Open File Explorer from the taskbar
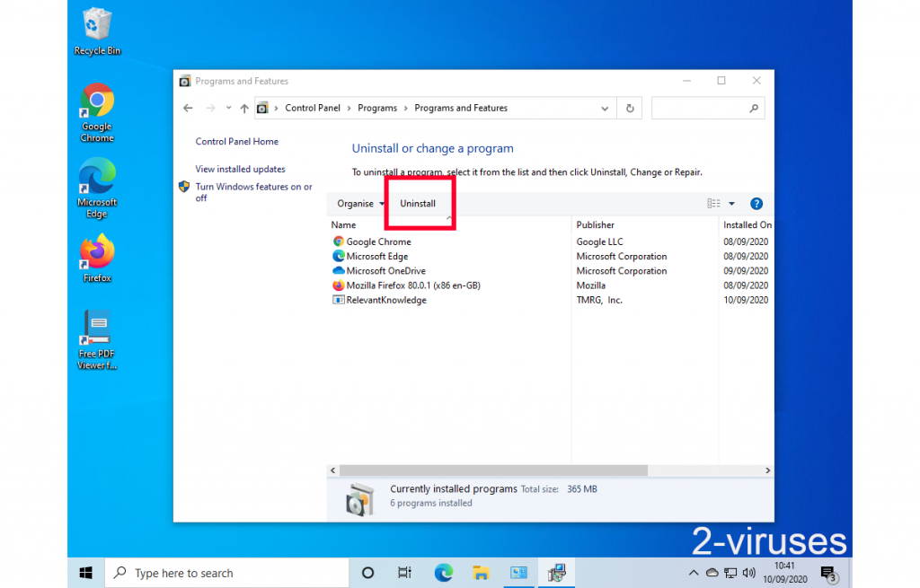 tap(481, 573)
